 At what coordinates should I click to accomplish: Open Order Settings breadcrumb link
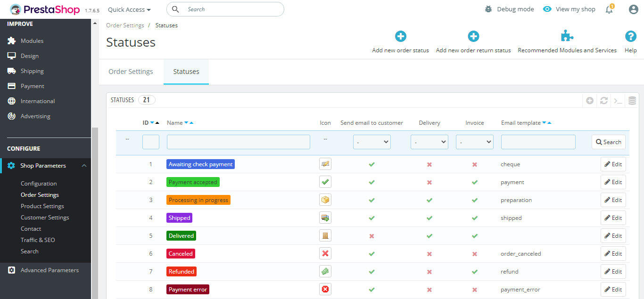coord(124,25)
